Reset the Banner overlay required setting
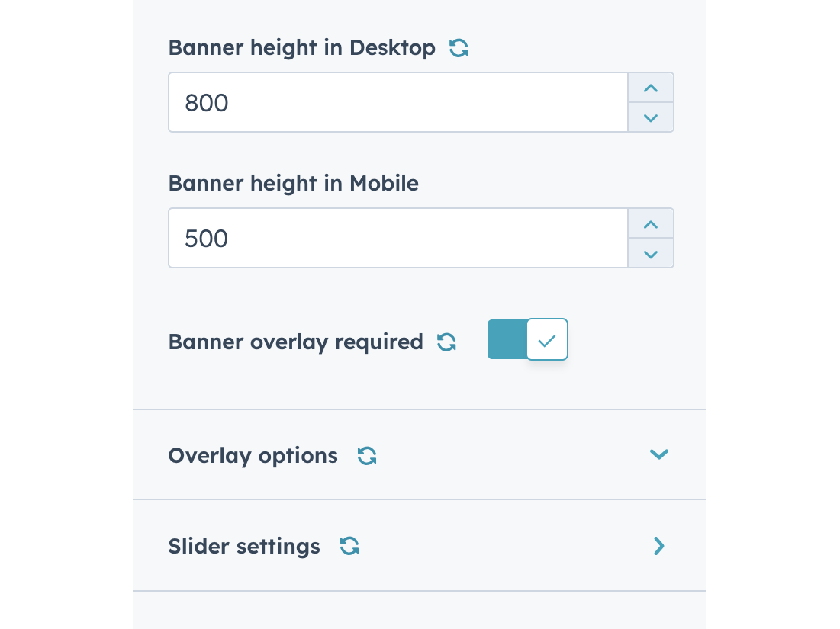840x629 pixels. 446,342
